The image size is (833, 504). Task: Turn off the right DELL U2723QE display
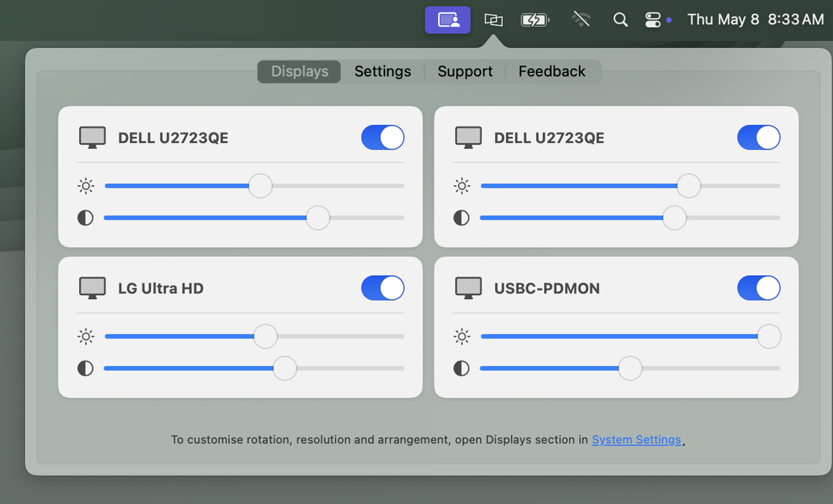759,137
